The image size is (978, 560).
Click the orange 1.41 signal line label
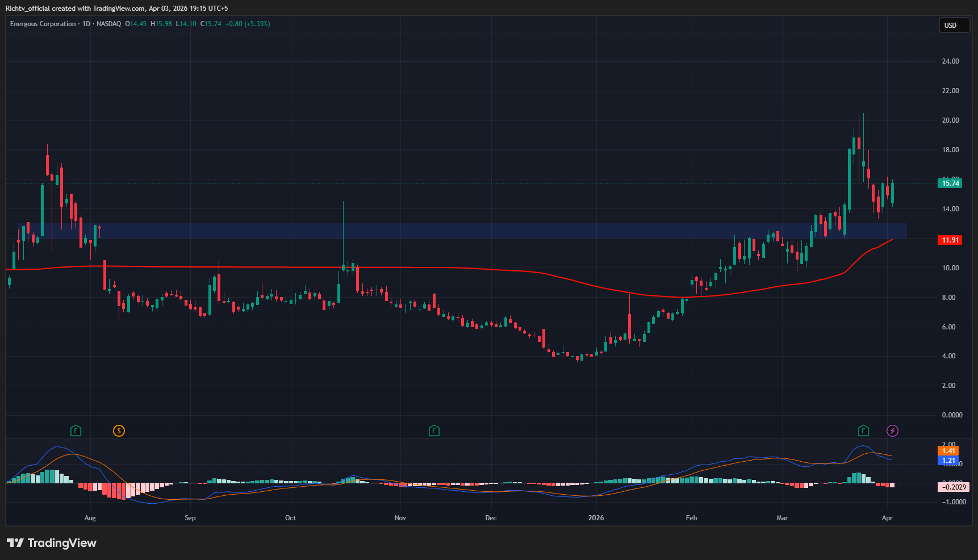coord(948,451)
